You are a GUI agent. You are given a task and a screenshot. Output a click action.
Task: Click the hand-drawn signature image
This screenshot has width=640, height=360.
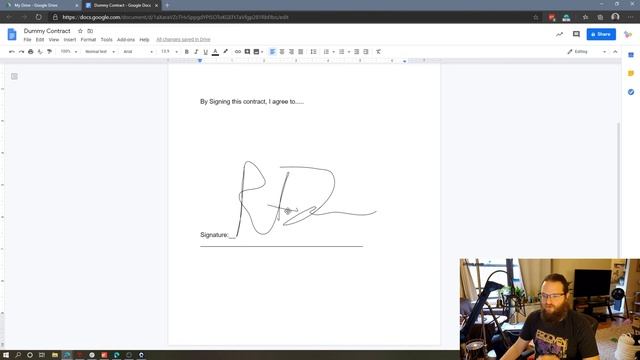306,198
